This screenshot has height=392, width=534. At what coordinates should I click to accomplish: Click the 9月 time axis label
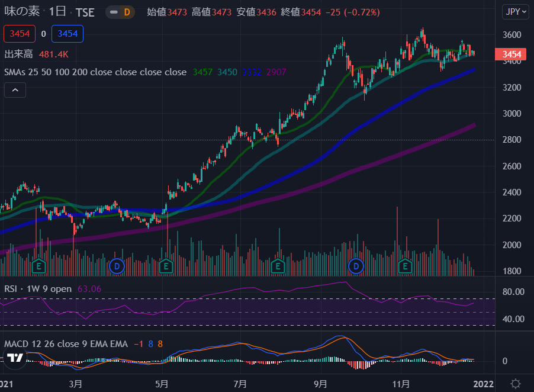(320, 384)
